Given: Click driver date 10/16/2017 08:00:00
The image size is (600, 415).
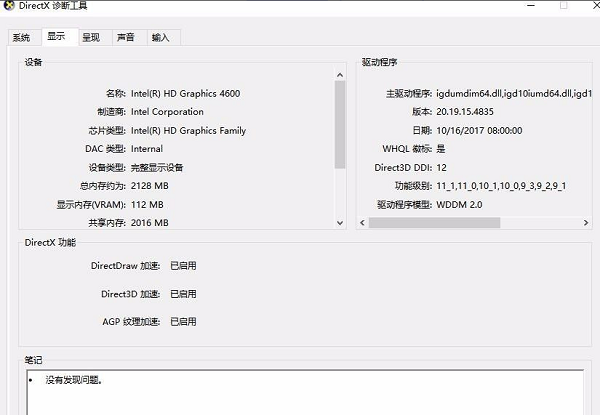Looking at the screenshot, I should (x=479, y=131).
